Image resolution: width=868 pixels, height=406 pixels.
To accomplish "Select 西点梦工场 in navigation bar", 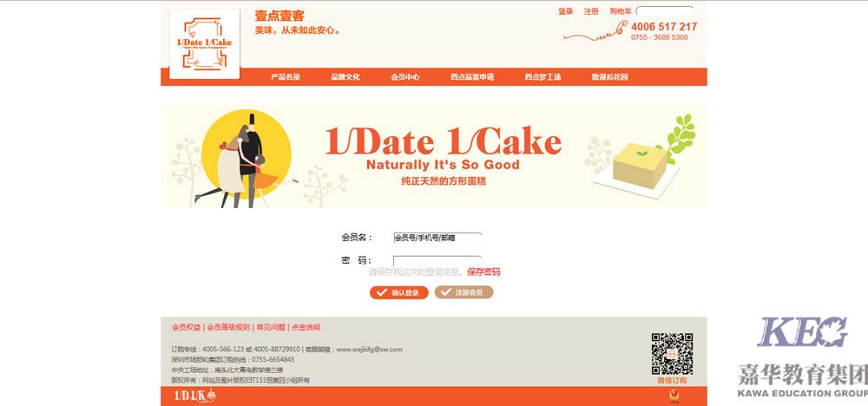I will (542, 77).
